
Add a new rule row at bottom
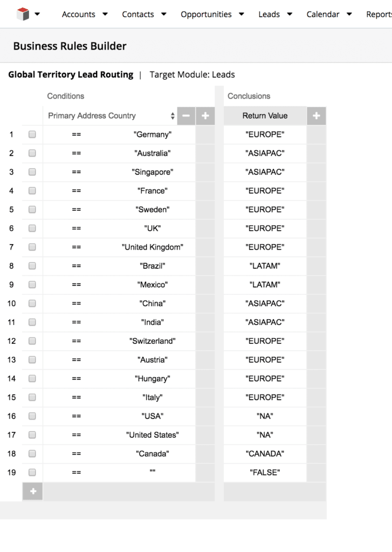click(x=33, y=492)
